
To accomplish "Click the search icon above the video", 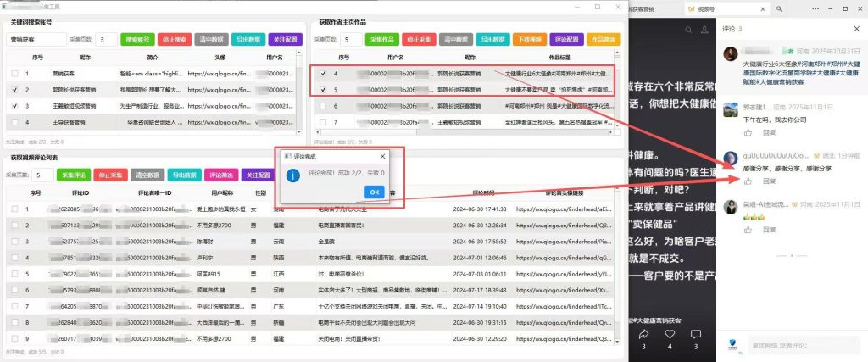I will pyautogui.click(x=688, y=30).
